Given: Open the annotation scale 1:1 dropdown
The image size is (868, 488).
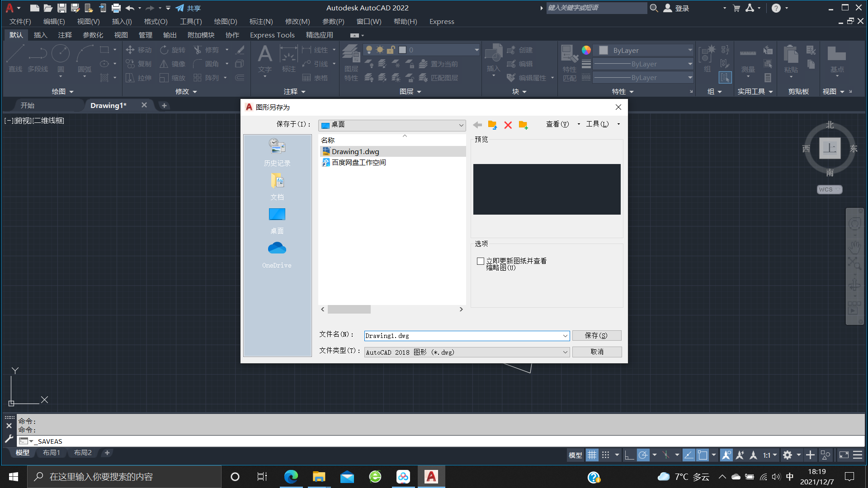Looking at the screenshot, I should (770, 455).
